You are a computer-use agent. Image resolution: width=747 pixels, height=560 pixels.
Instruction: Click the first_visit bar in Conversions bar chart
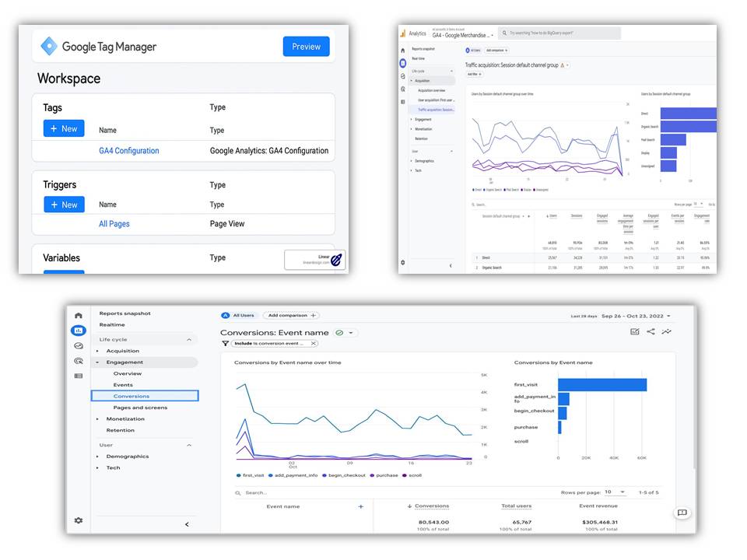coord(602,385)
